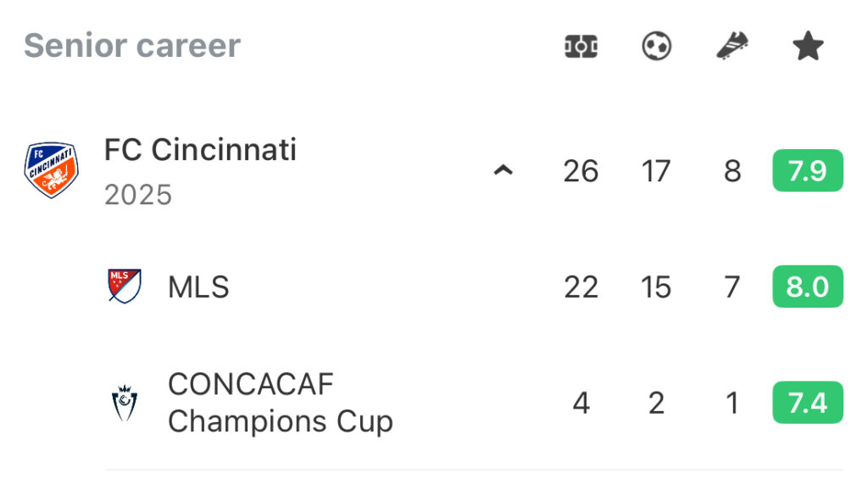
Task: Click the 7.4 Champions Cup rating badge
Action: coord(808,403)
